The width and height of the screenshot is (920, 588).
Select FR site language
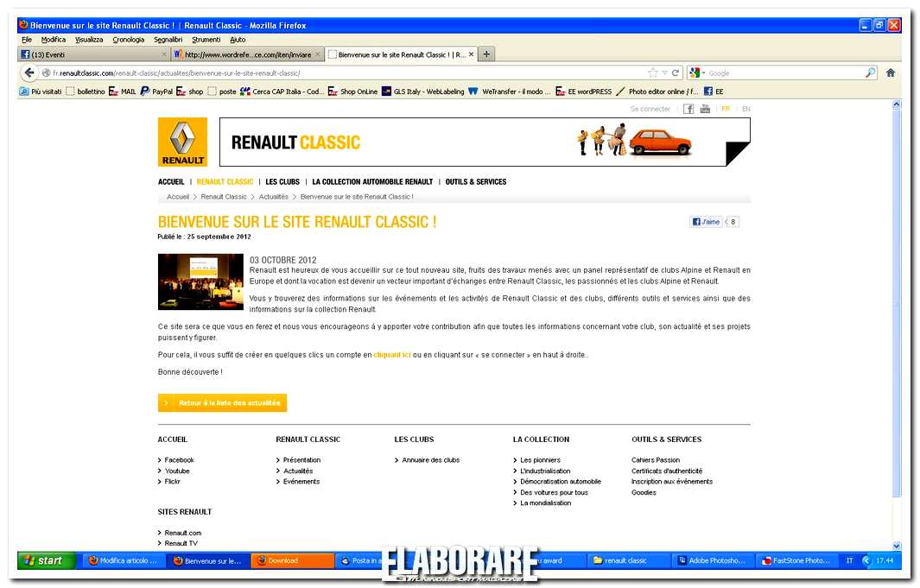point(726,109)
